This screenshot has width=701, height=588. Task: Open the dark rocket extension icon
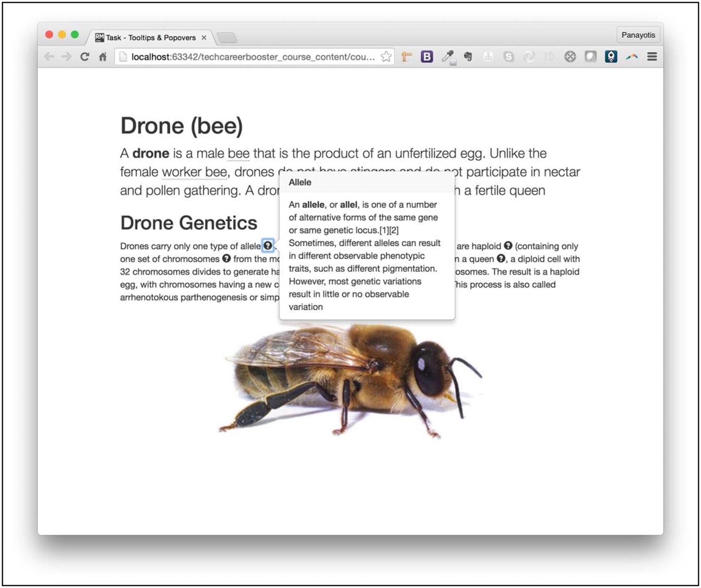(612, 56)
